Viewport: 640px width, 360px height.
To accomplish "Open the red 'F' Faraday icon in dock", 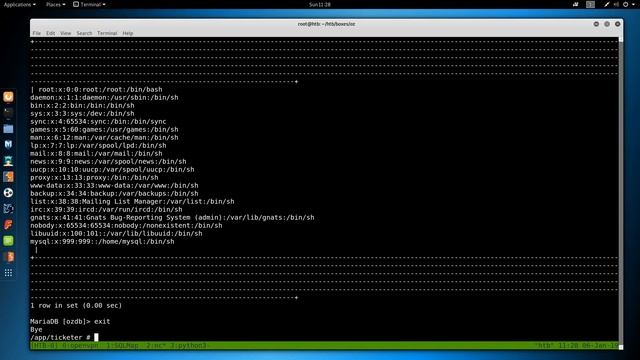I will point(8,224).
